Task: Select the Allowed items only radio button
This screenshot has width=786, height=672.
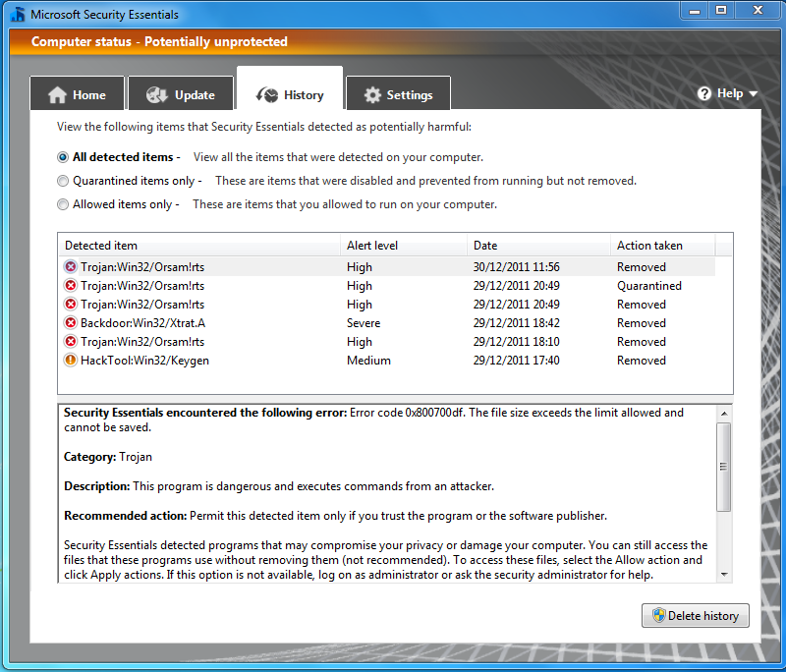Action: (x=63, y=204)
